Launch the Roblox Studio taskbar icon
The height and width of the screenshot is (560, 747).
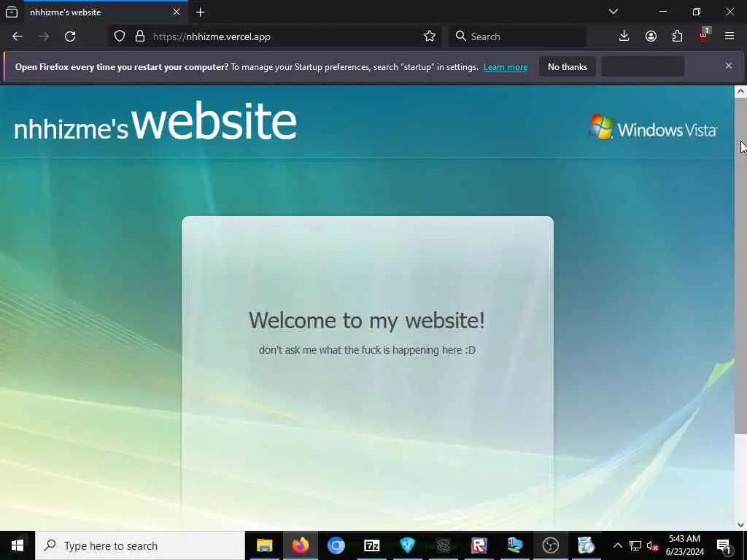coord(479,545)
